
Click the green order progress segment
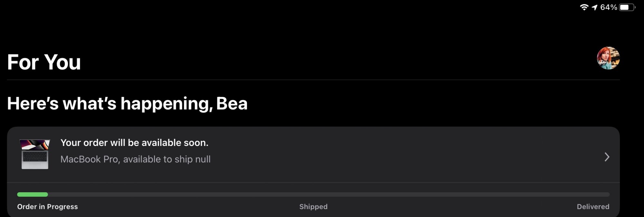point(33,194)
